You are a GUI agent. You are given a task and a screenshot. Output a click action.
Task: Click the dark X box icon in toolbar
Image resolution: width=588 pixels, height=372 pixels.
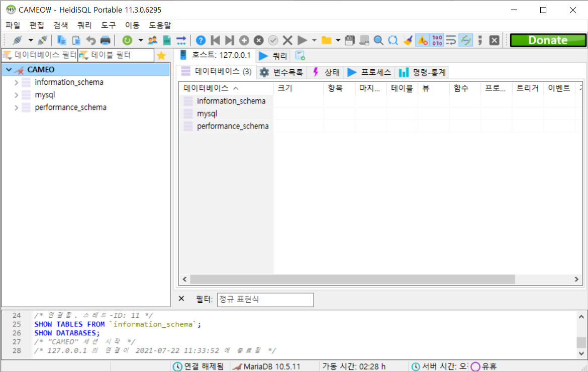tap(494, 40)
